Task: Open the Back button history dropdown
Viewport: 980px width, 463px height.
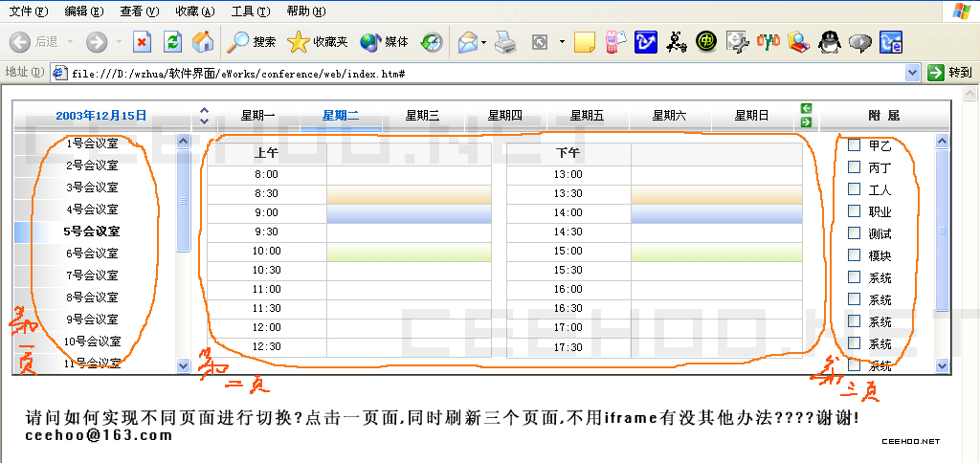Action: click(x=68, y=42)
